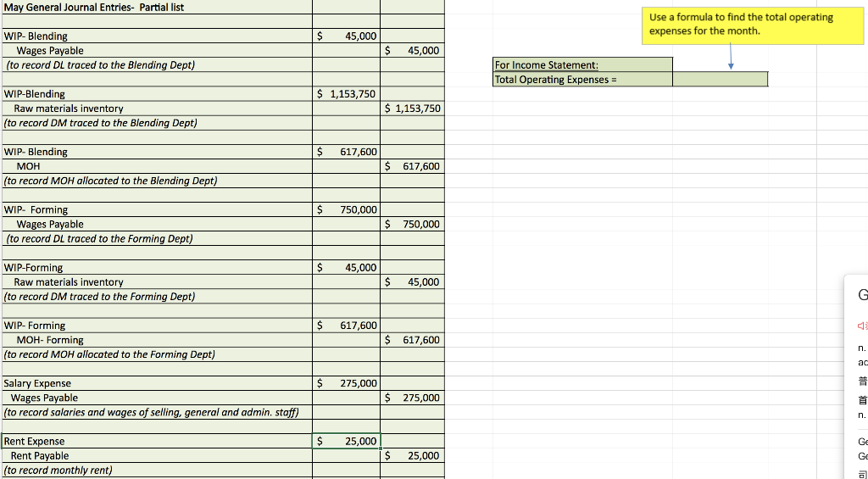Select the $45,000 debit for WIP-Forming
This screenshot has height=479, width=868.
coord(347,267)
